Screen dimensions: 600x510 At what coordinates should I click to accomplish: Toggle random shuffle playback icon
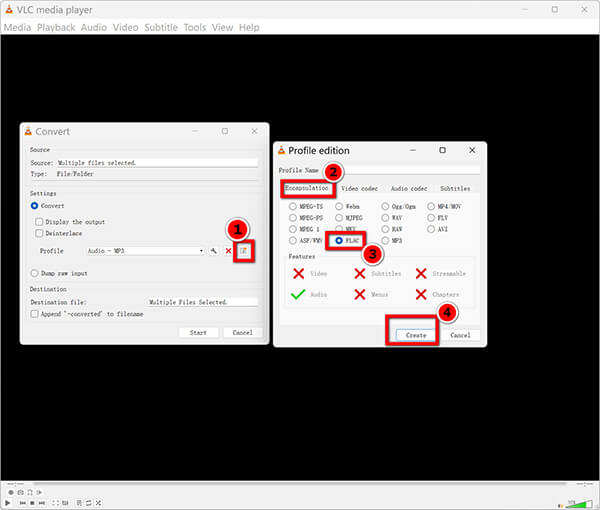click(98, 503)
